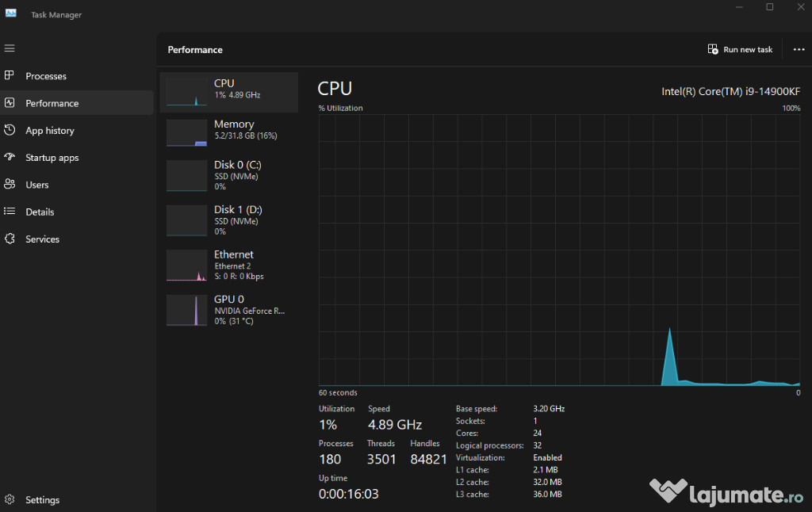Close the Task Manager window

800,7
